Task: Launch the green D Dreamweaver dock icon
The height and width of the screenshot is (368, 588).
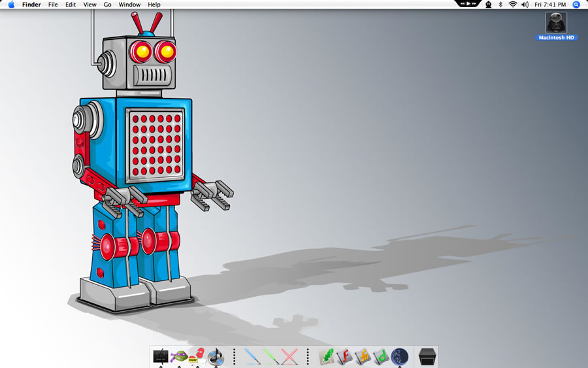Action: 381,356
